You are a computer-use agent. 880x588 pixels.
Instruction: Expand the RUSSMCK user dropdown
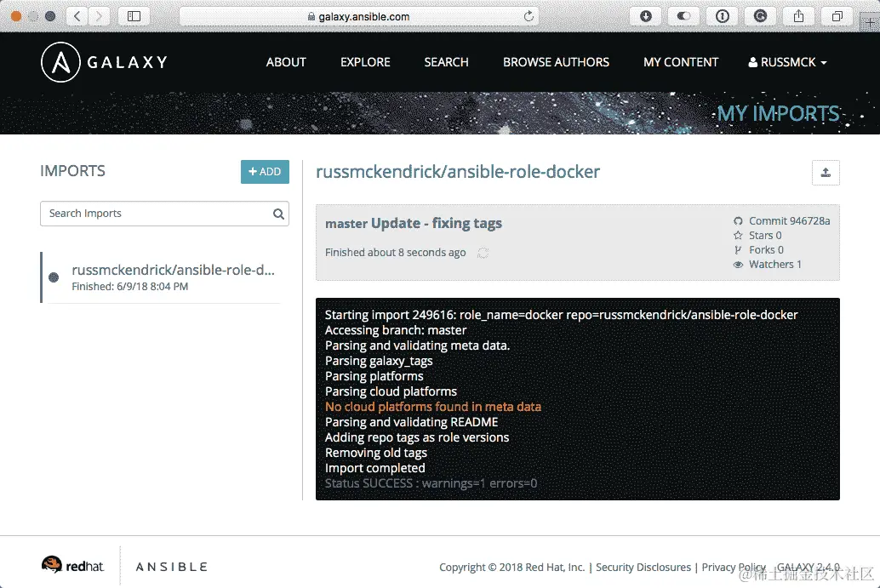[x=788, y=62]
